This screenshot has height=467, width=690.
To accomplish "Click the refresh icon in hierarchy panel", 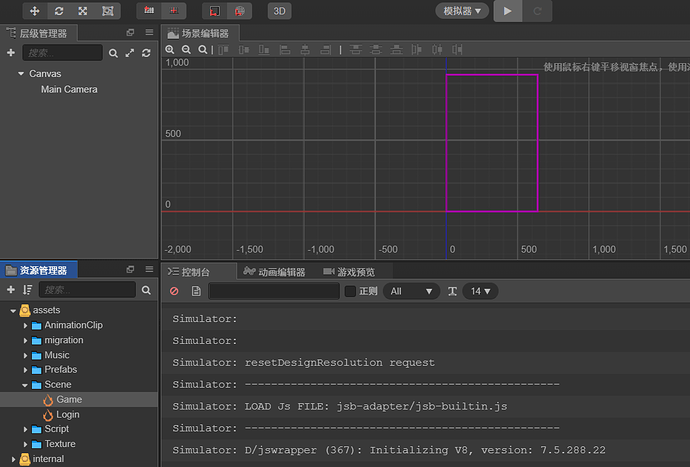I will click(x=146, y=53).
